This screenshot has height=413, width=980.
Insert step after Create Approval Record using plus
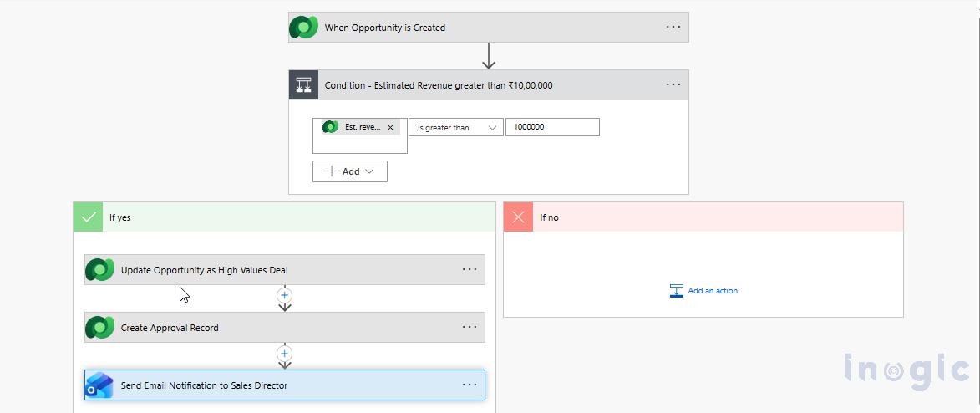point(285,354)
